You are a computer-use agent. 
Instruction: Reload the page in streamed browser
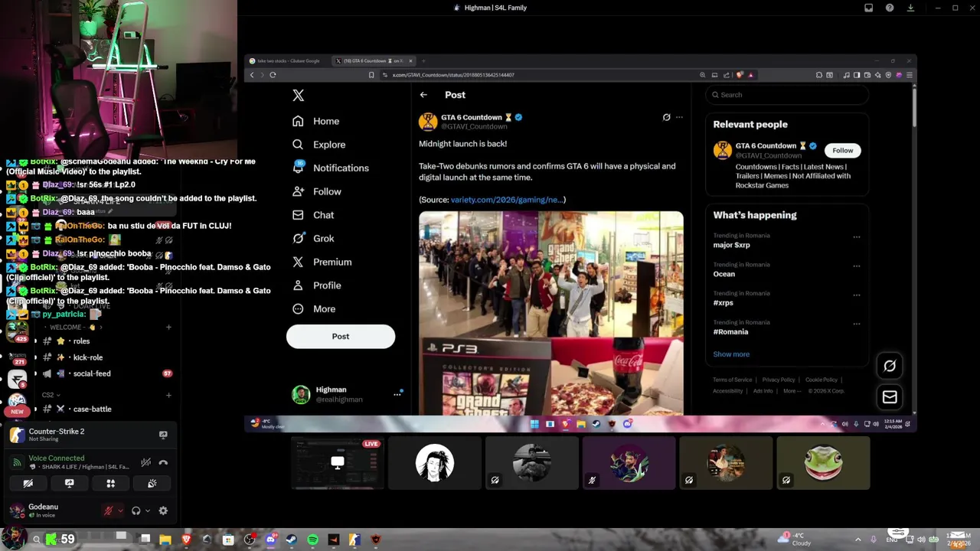pos(273,75)
